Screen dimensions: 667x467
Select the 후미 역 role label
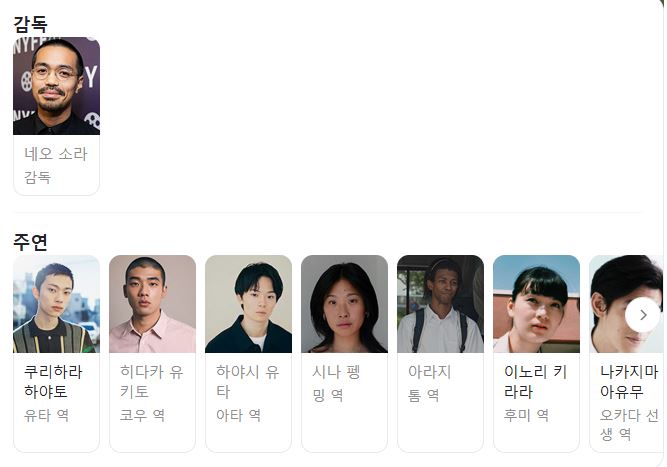point(526,415)
